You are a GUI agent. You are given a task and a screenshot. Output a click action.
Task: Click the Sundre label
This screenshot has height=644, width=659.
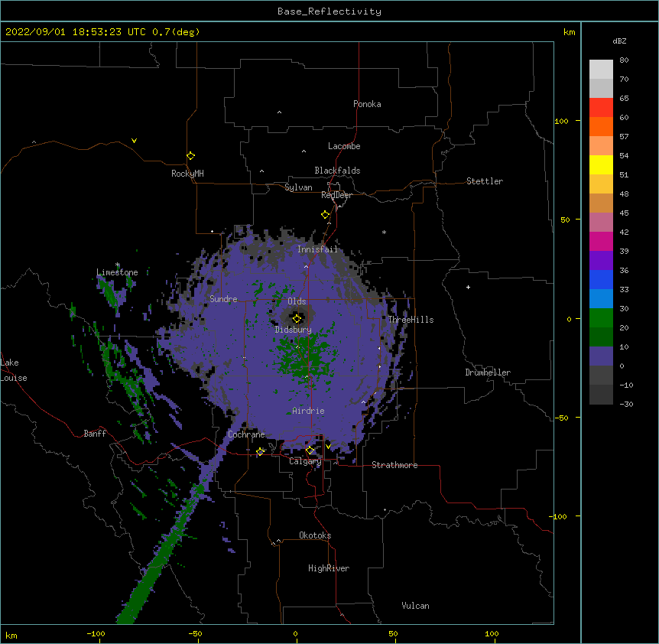223,299
